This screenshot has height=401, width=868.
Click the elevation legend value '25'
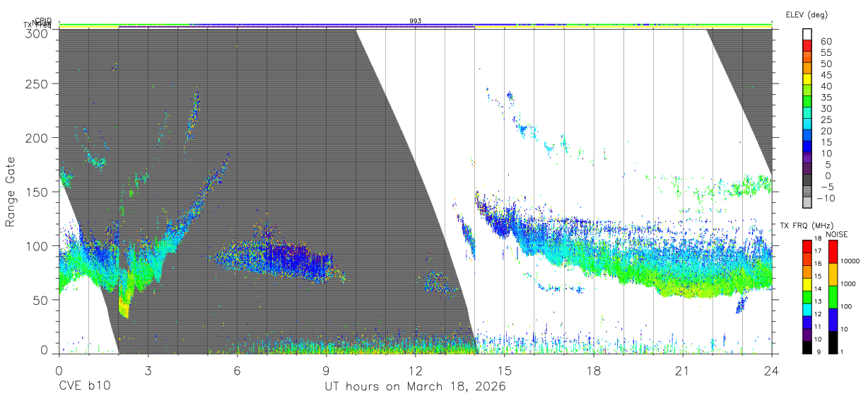[x=826, y=120]
